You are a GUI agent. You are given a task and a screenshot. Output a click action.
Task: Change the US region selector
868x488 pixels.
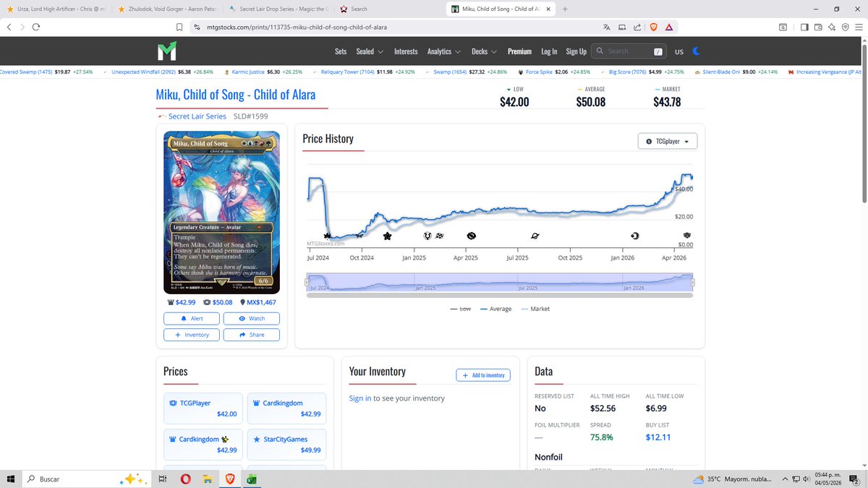[678, 51]
